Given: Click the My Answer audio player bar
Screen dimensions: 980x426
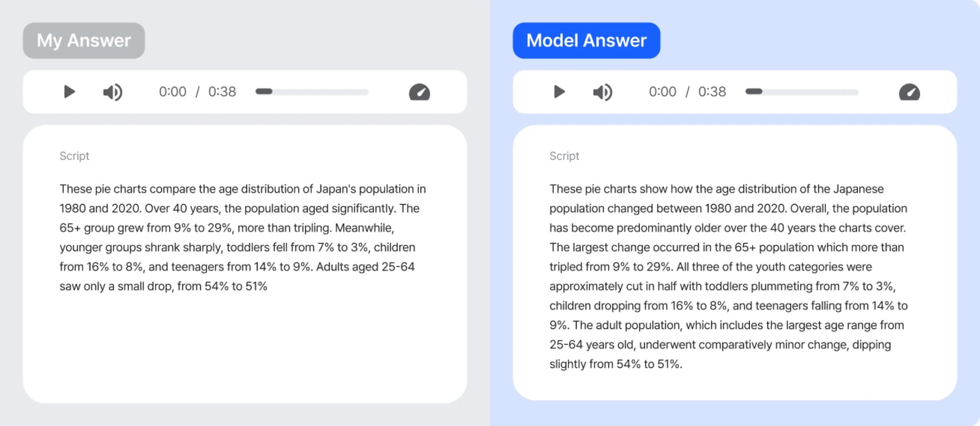Looking at the screenshot, I should coord(245,92).
